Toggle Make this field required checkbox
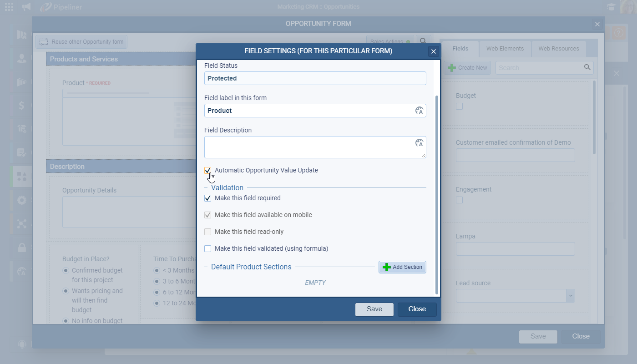This screenshot has width=637, height=364. coord(208,198)
